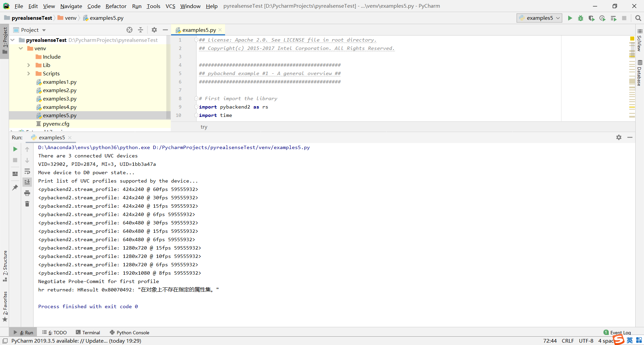644x345 pixels.
Task: Hide the Project tool window
Action: coord(165,30)
